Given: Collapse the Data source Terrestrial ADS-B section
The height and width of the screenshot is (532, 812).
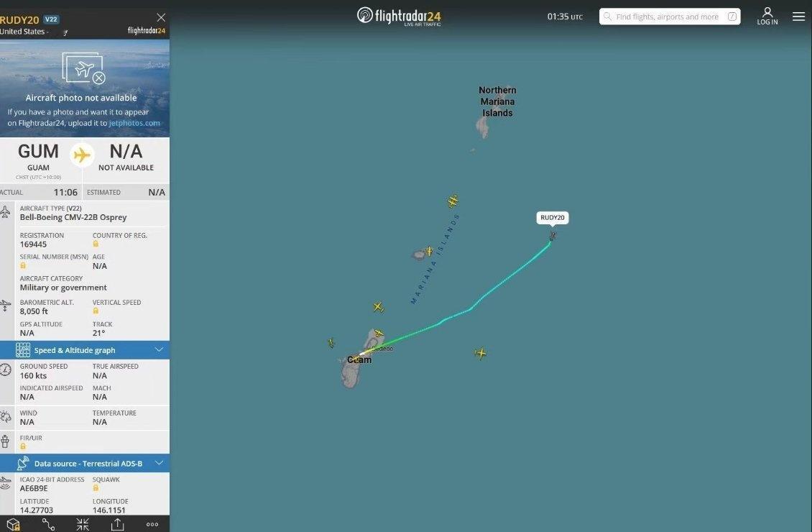Looking at the screenshot, I should [x=85, y=463].
